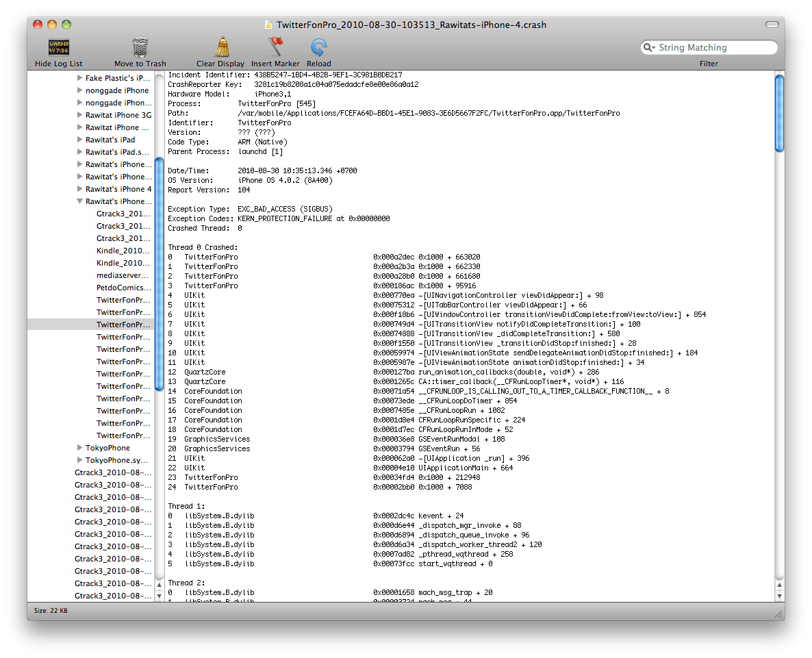
Task: Expand the nonggade iPhon... group
Action: tap(79, 103)
